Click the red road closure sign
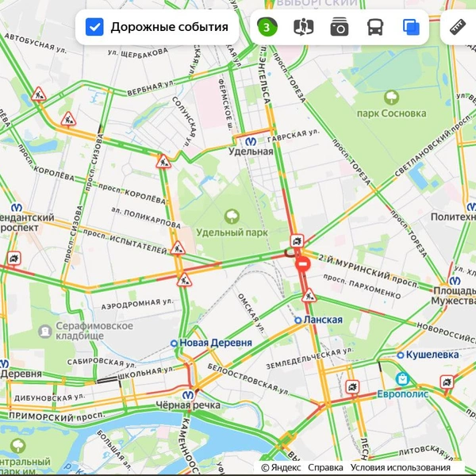This screenshot has height=476, width=476. point(303,264)
